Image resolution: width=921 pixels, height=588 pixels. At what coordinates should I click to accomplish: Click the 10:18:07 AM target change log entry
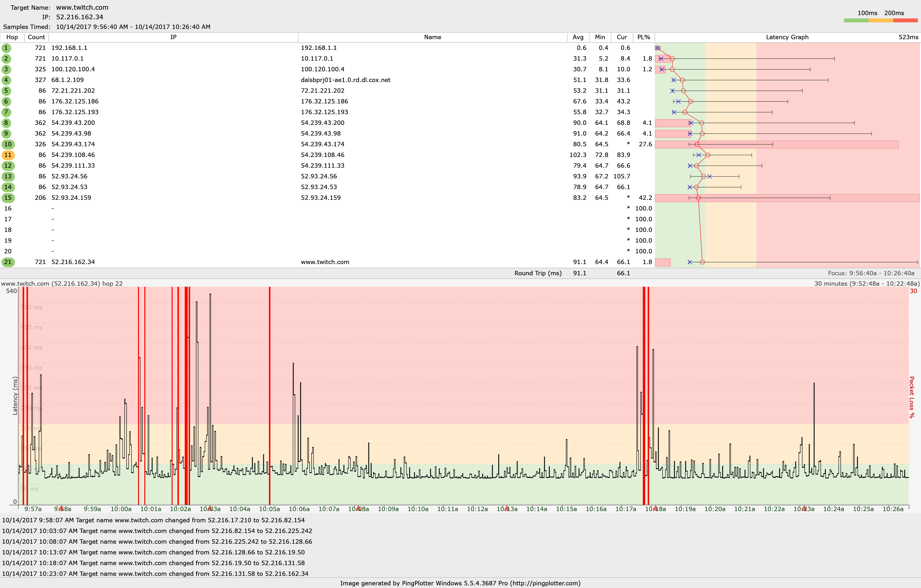153,563
